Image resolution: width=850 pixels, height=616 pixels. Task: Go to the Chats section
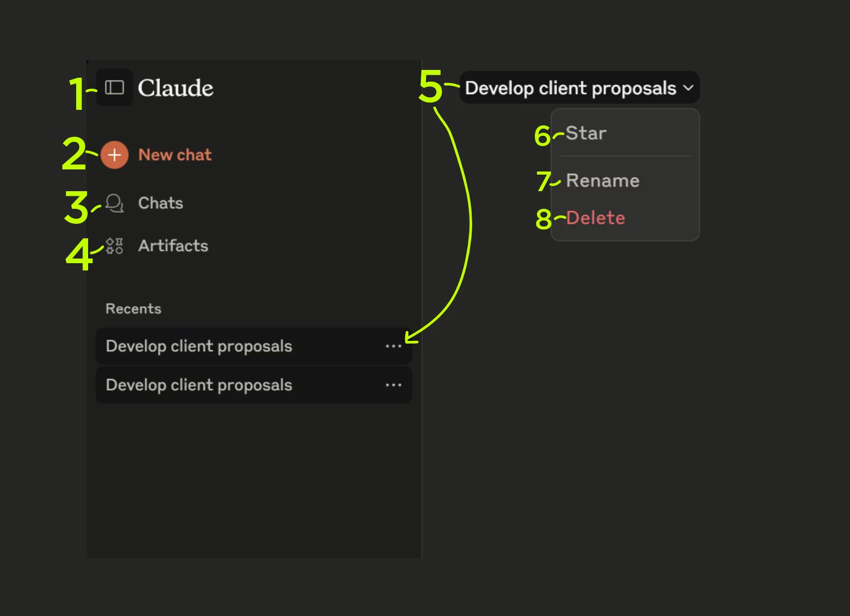pyautogui.click(x=161, y=203)
